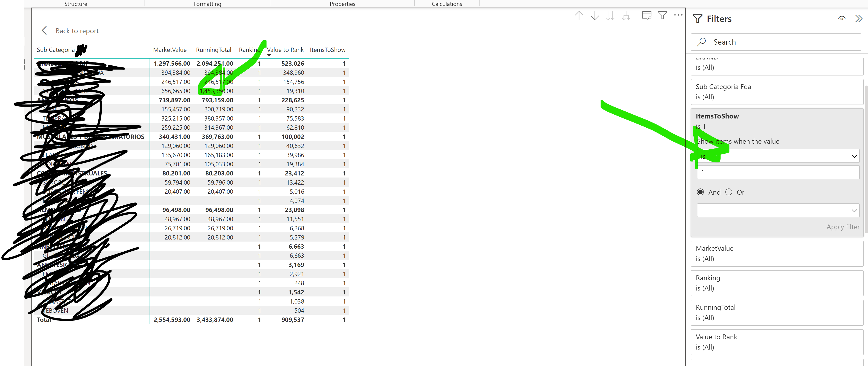Select the And radio button
Screen dimensions: 868x366
pos(700,192)
